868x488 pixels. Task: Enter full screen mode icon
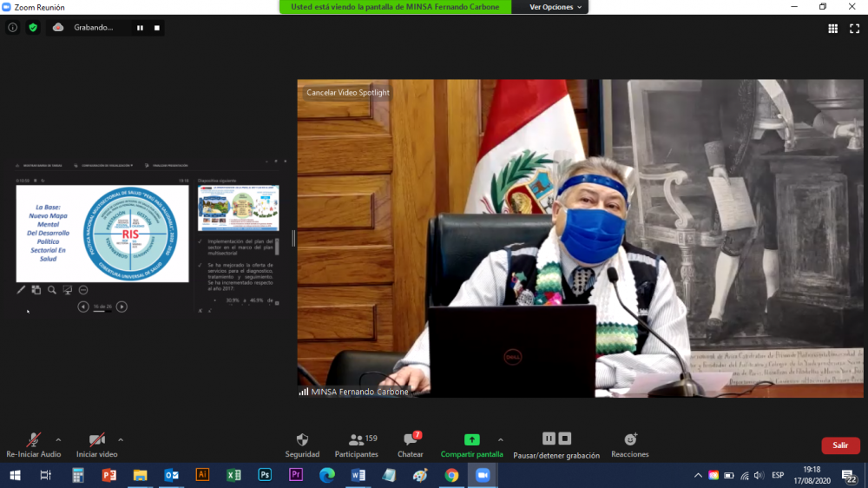tap(854, 28)
